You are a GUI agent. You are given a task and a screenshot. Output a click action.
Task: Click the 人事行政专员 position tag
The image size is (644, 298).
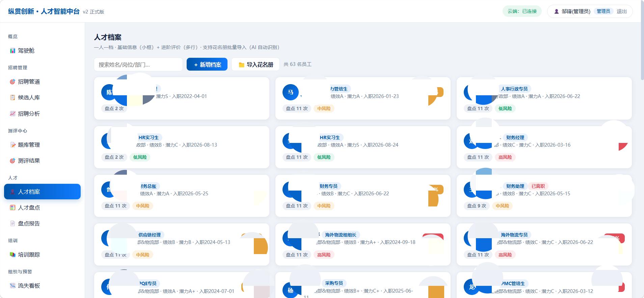pos(514,89)
